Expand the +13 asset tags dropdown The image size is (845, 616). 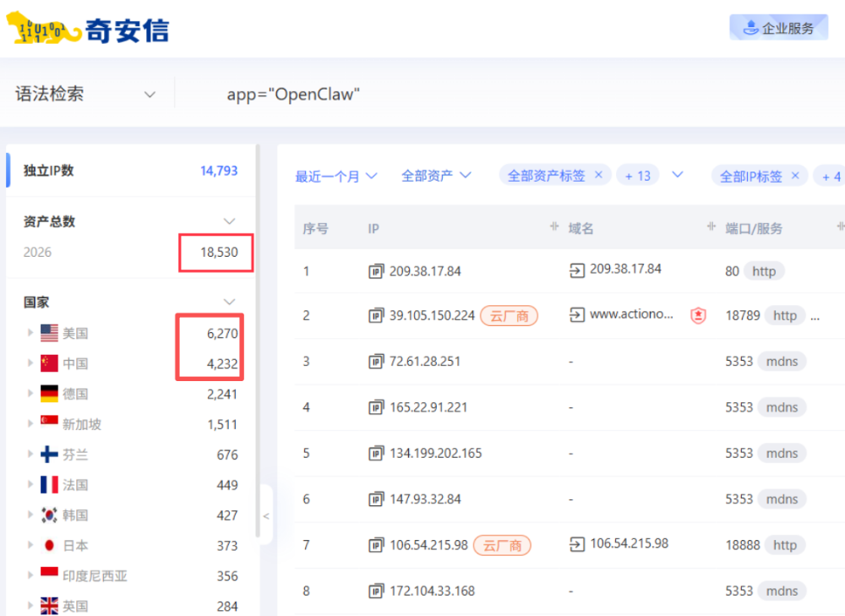tap(638, 175)
